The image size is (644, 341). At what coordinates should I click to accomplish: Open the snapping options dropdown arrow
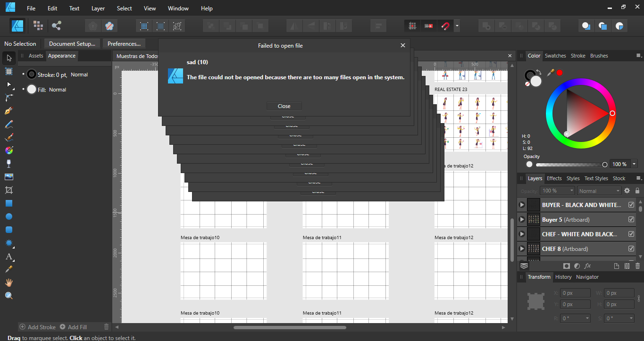click(x=457, y=25)
